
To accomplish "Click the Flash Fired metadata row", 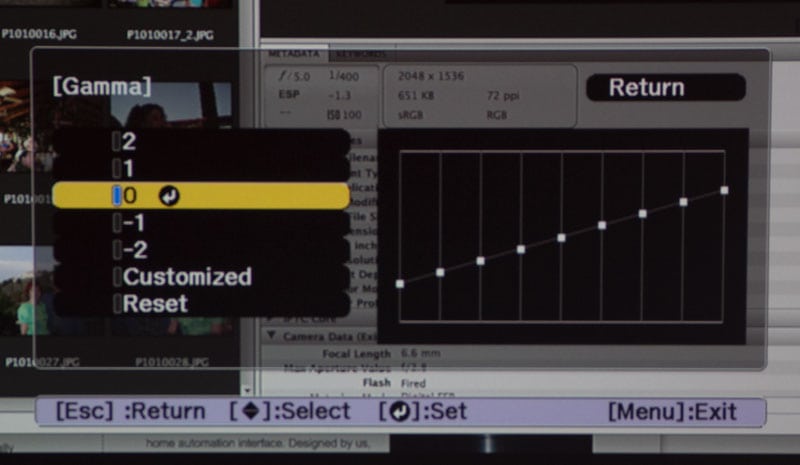I will [393, 383].
